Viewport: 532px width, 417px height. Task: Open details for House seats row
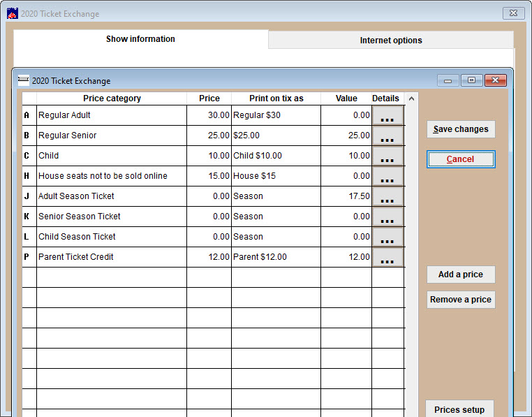387,176
